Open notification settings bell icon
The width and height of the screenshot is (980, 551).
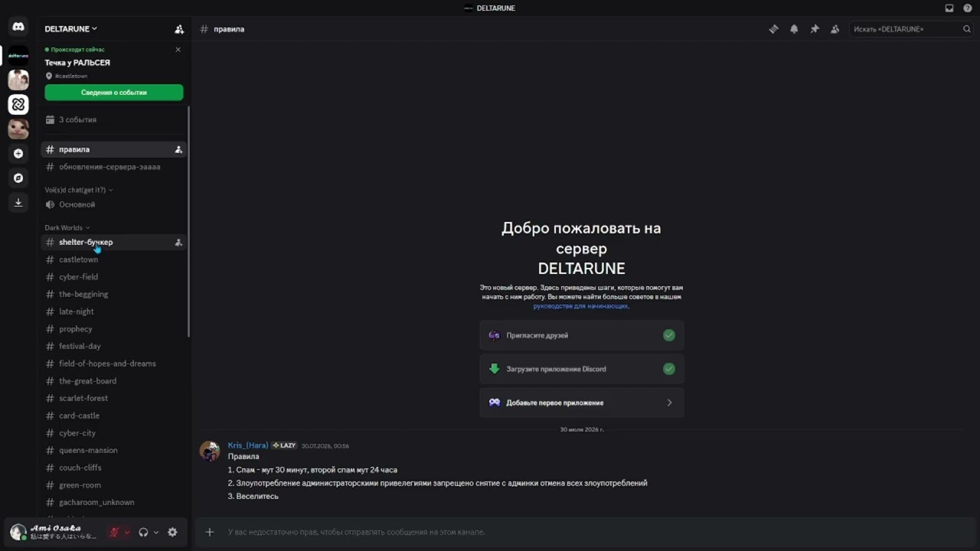pos(794,29)
